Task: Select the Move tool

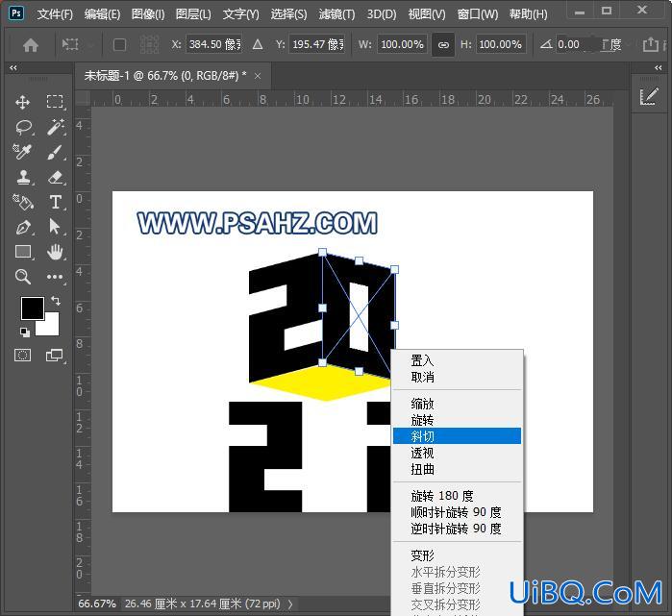Action: click(22, 103)
